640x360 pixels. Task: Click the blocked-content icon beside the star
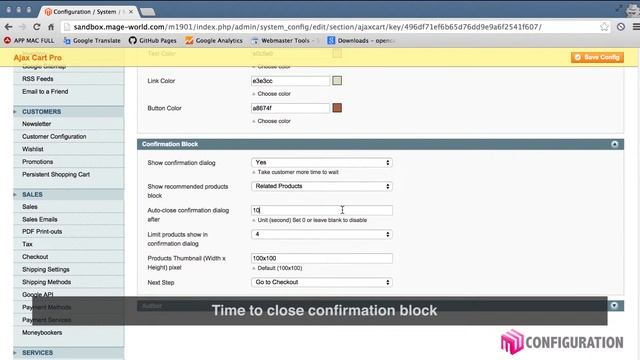point(621,27)
